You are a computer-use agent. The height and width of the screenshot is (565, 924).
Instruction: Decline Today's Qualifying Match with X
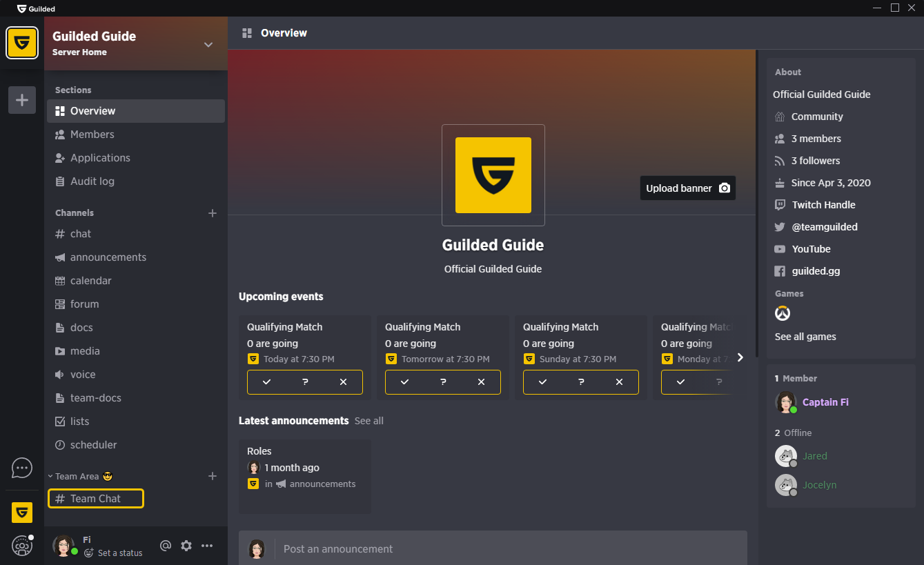coord(343,382)
